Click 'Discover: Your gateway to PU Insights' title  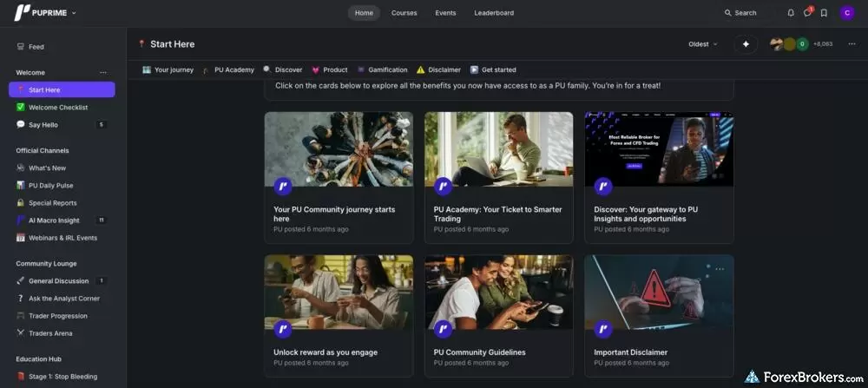(x=646, y=214)
